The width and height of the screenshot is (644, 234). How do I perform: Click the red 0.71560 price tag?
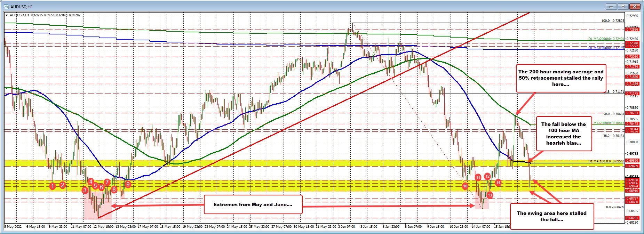[x=632, y=76]
